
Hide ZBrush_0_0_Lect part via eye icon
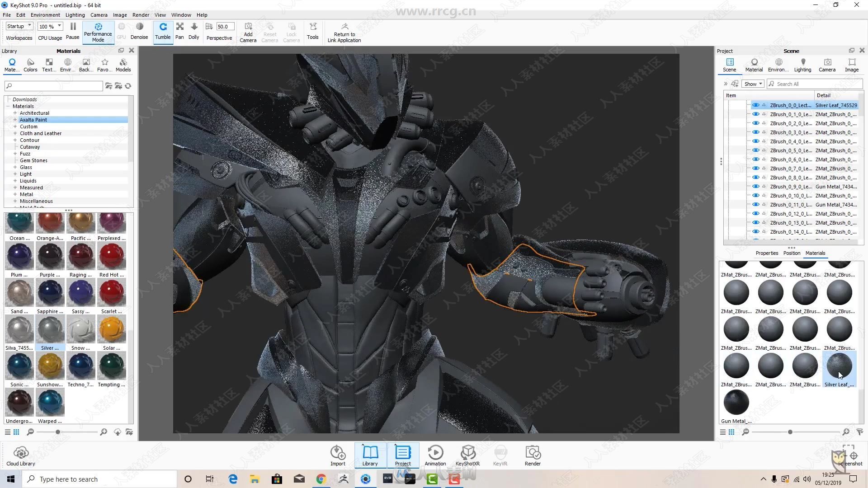click(x=755, y=105)
